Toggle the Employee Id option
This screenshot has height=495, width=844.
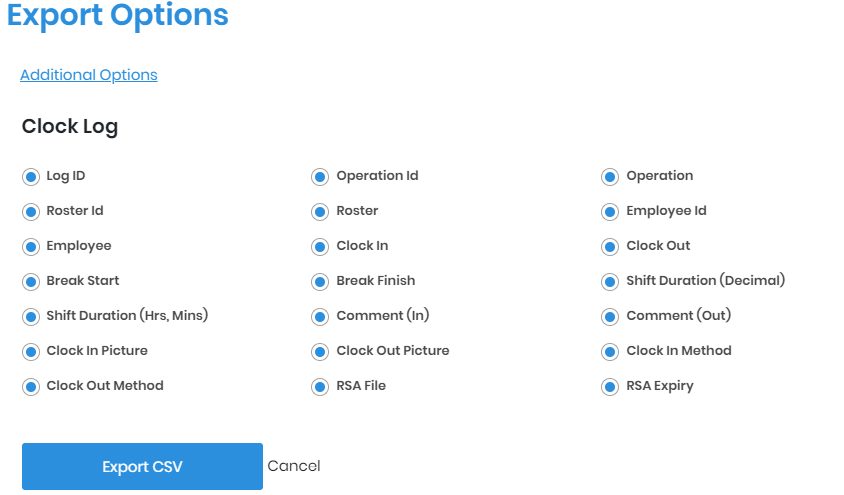[610, 212]
